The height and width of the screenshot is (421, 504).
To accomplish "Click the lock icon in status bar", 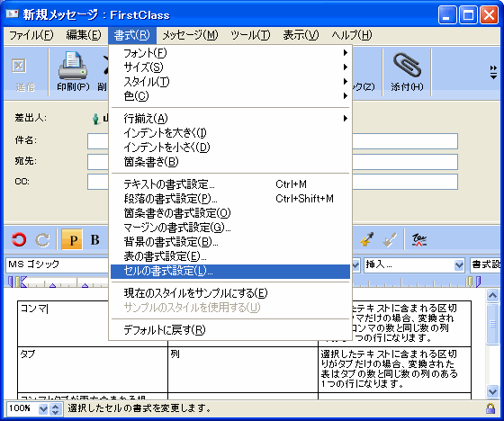I will 490,408.
